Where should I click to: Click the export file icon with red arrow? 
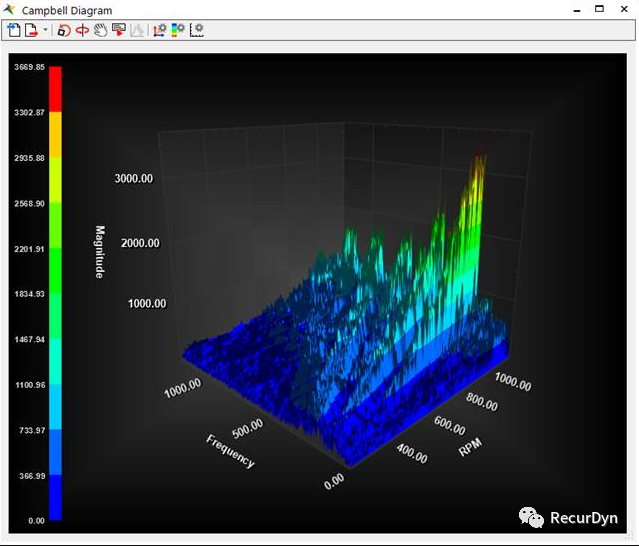(31, 31)
